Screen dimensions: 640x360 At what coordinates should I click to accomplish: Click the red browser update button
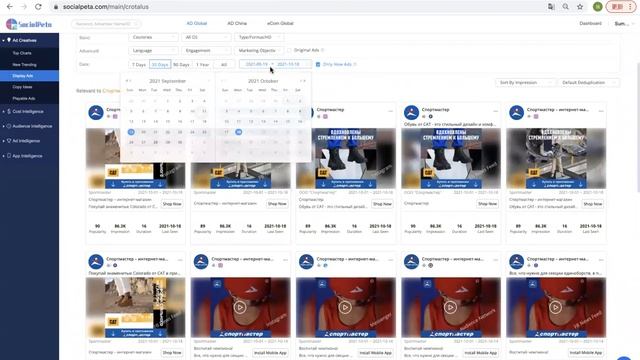click(x=616, y=7)
